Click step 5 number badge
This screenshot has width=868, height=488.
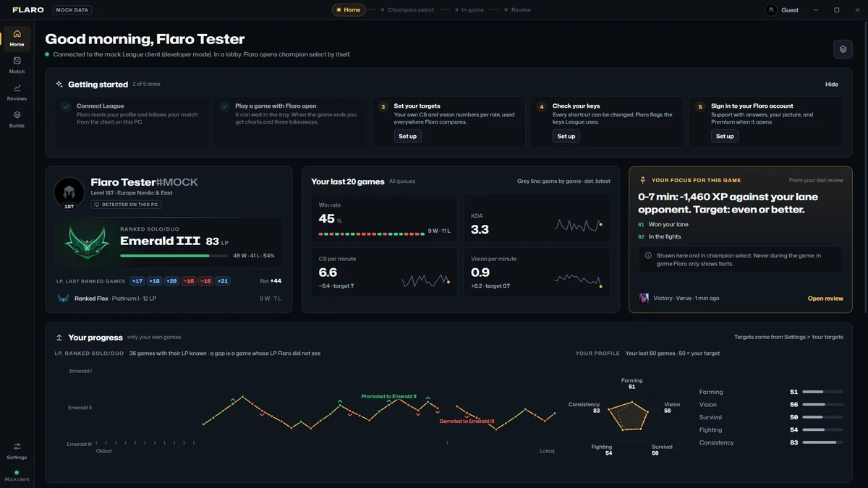pyautogui.click(x=699, y=107)
